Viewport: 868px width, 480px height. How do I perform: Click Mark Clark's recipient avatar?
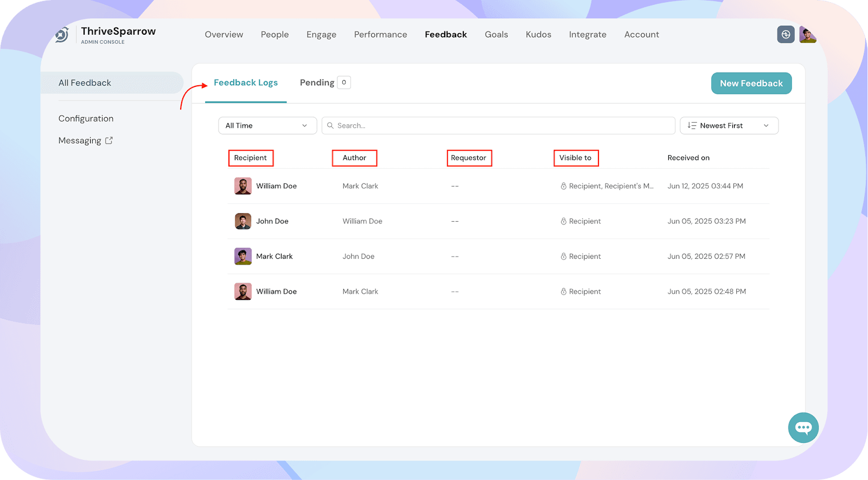point(243,257)
